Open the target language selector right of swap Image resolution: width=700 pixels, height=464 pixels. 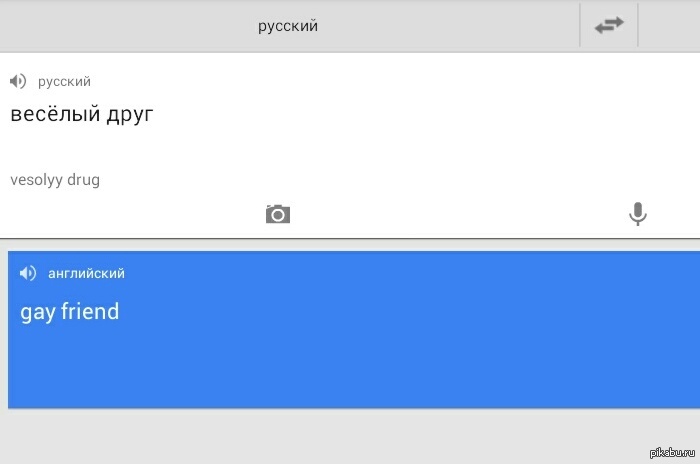click(x=669, y=26)
